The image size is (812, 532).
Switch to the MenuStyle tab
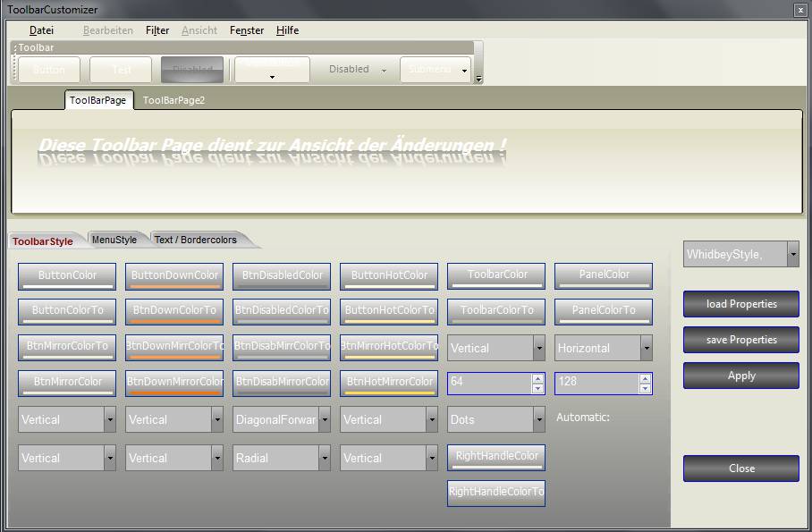114,240
